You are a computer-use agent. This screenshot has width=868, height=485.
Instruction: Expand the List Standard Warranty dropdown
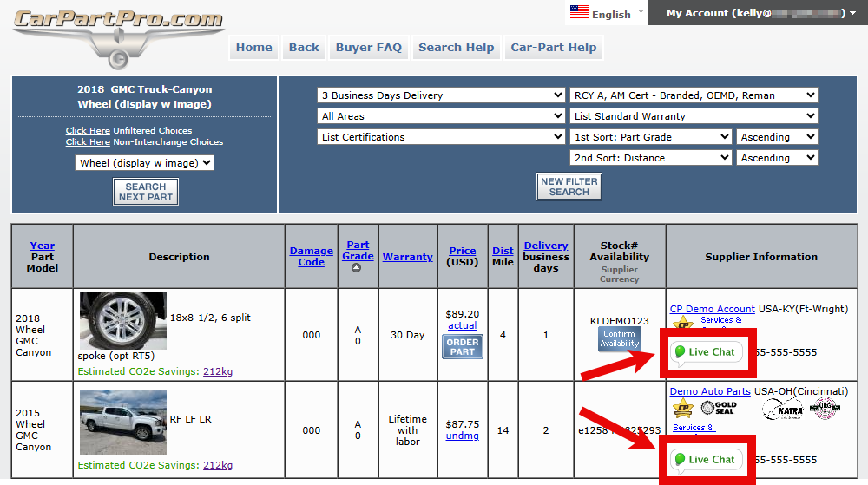(x=694, y=116)
